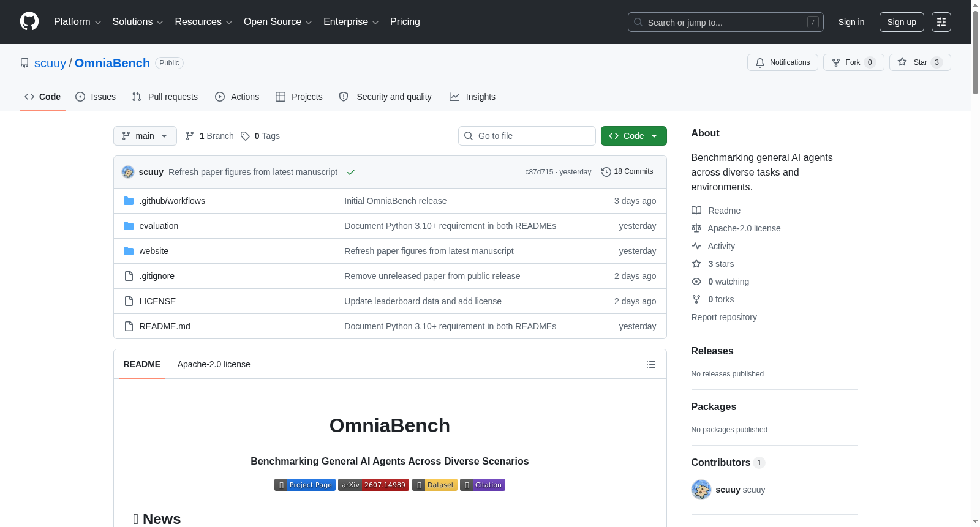980x527 pixels.
Task: Expand the Open Source menu
Action: tap(278, 22)
